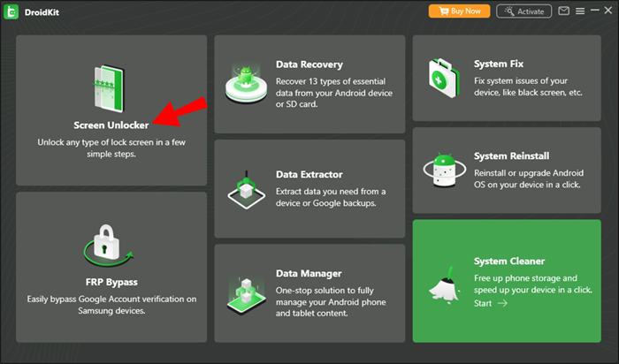Click the Data Manager cubes icon

click(x=246, y=295)
